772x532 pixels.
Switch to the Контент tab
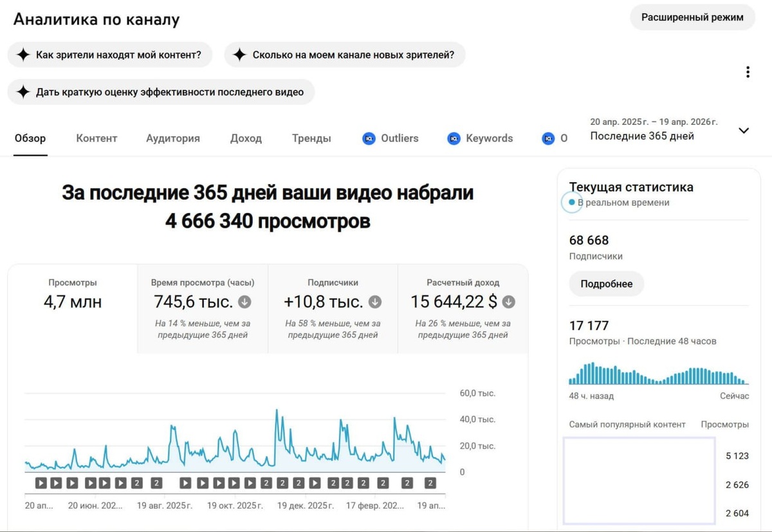tap(96, 138)
